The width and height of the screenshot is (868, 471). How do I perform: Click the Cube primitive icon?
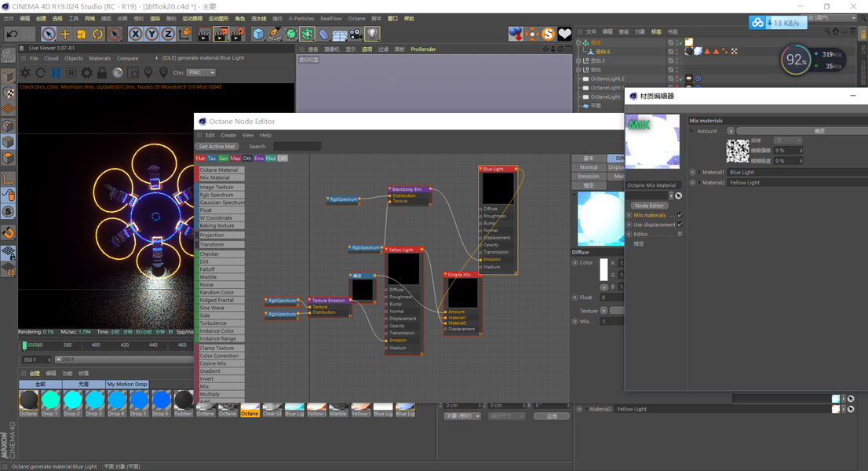point(258,35)
